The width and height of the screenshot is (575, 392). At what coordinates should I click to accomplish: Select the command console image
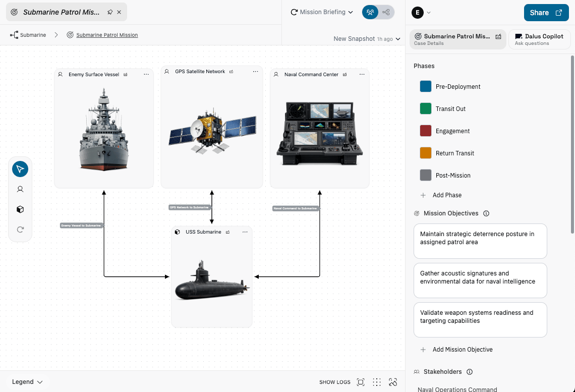click(x=319, y=134)
